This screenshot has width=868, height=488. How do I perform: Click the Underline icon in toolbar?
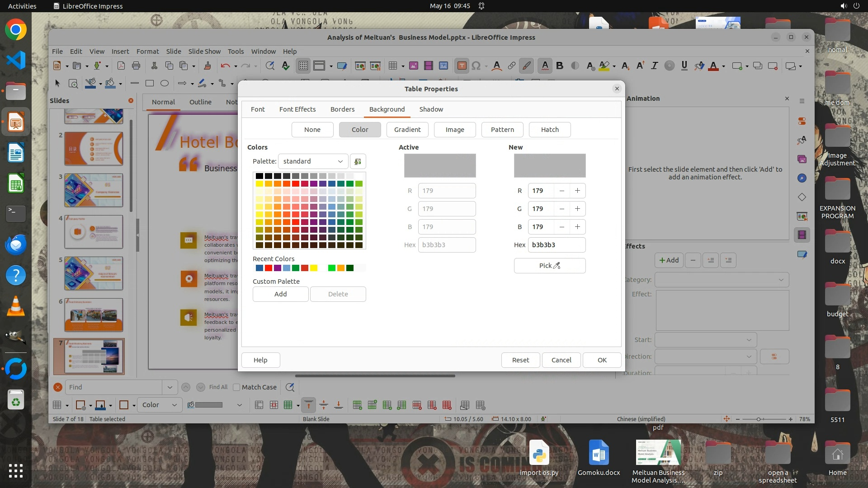coord(684,66)
